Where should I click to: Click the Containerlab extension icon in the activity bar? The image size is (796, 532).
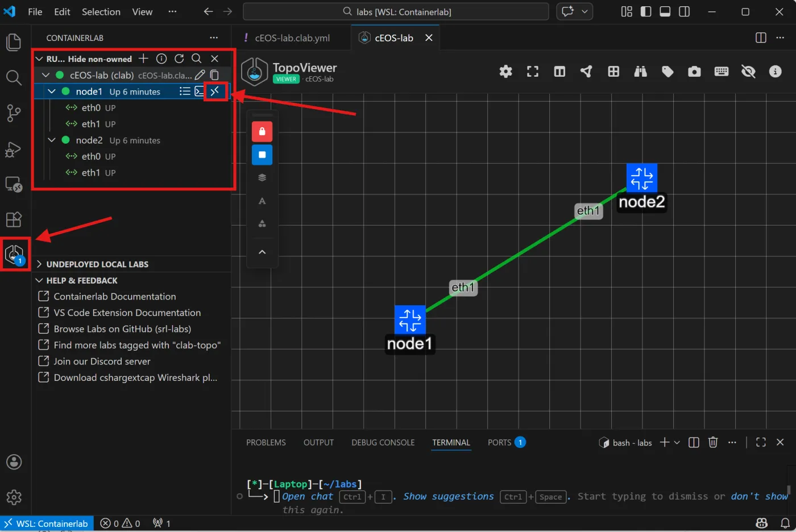coord(14,253)
